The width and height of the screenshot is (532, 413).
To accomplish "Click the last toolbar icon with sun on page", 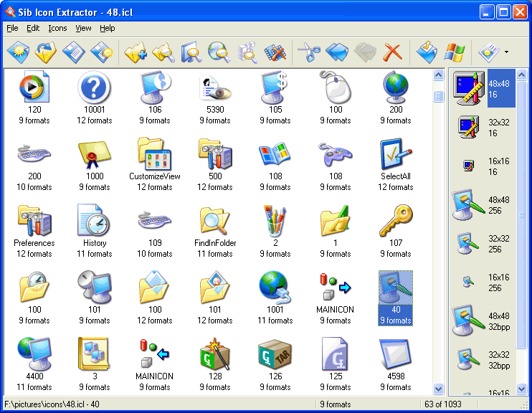I will click(x=489, y=52).
